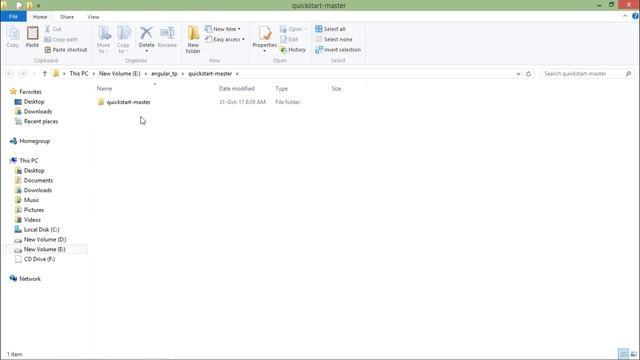Switch to the View ribbon tab
Viewport: 640px width, 360px height.
coord(93,17)
